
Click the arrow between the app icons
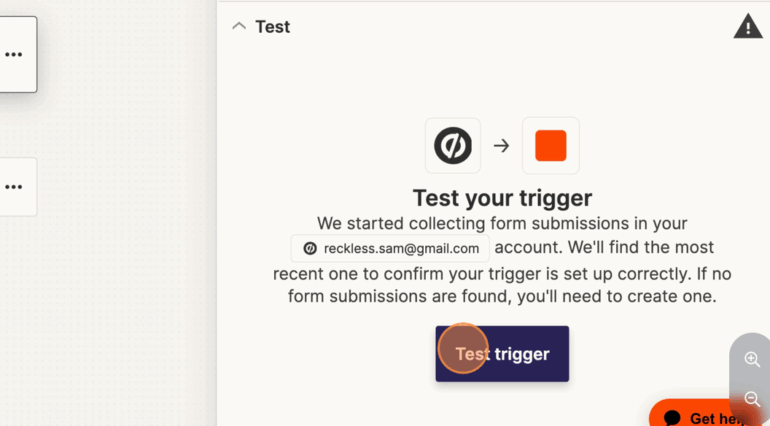click(x=502, y=146)
